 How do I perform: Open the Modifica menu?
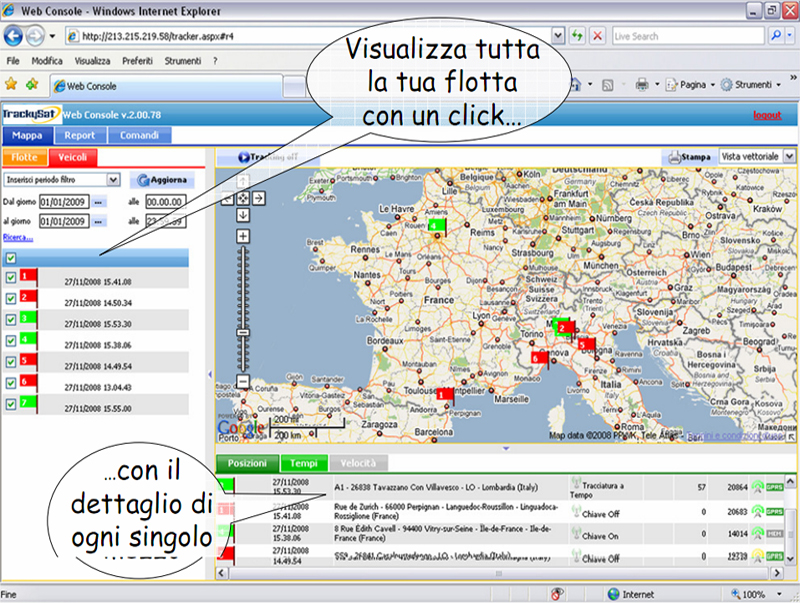coord(47,61)
